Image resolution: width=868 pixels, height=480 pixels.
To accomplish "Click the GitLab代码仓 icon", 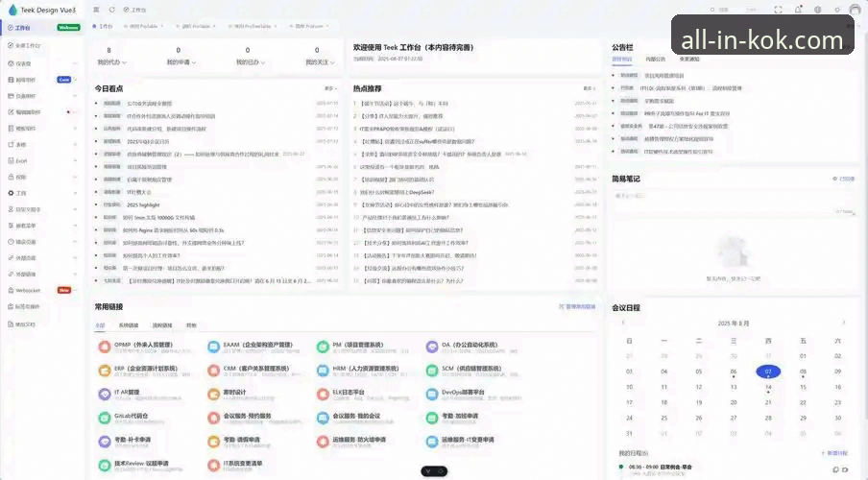I will pos(105,419).
